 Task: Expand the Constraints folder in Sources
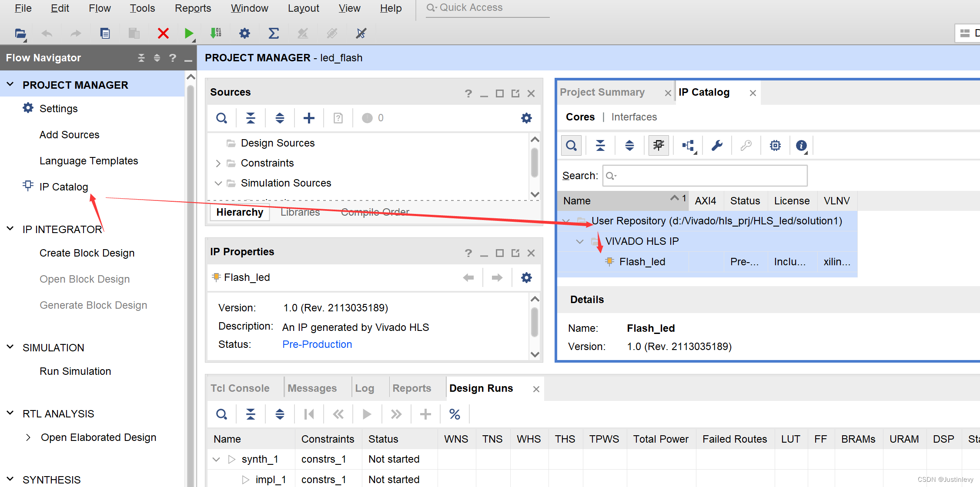218,163
